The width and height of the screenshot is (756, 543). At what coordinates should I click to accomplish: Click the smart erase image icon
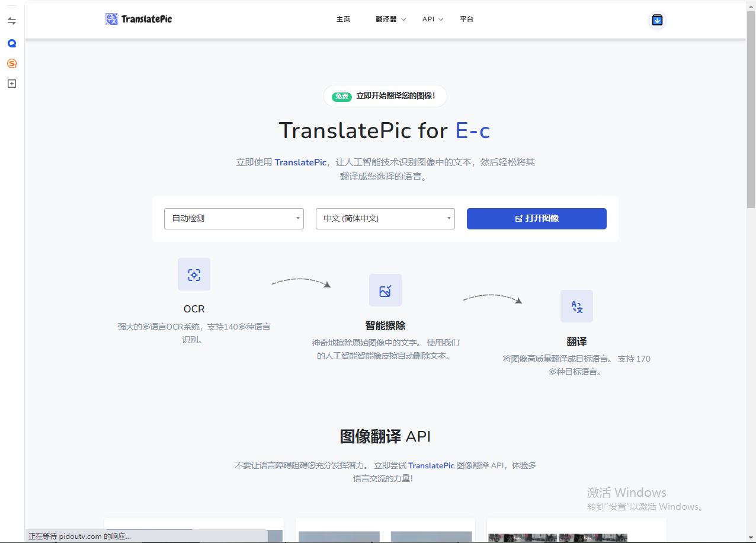[x=385, y=290]
